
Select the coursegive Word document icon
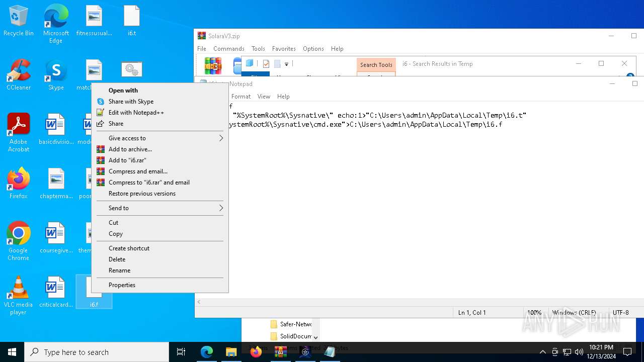coord(56,238)
